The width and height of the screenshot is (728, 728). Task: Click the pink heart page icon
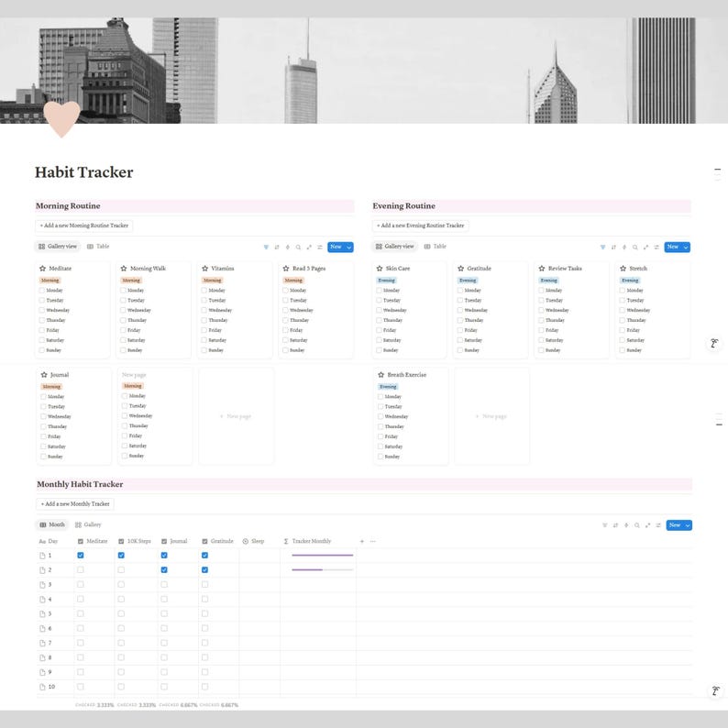[61, 119]
